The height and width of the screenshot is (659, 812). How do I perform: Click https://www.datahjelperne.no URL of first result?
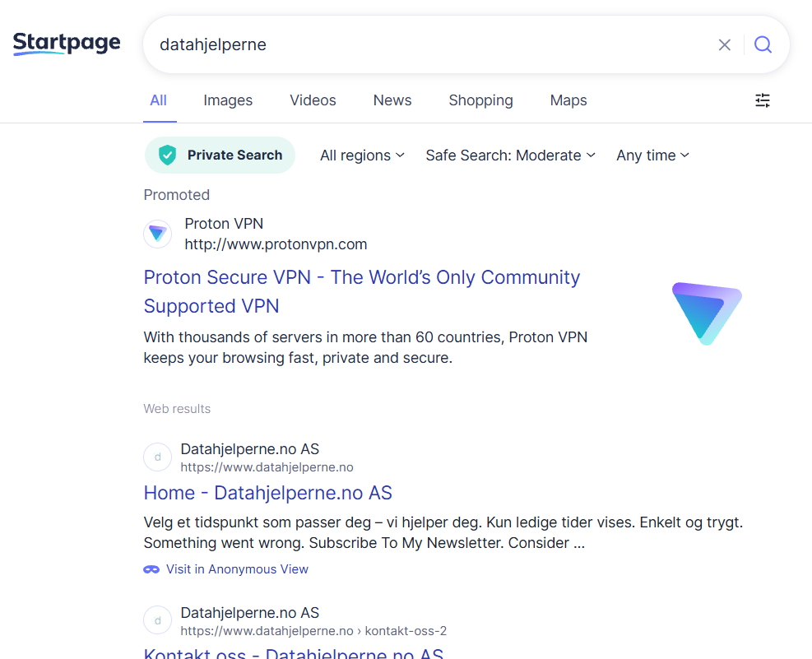267,467
